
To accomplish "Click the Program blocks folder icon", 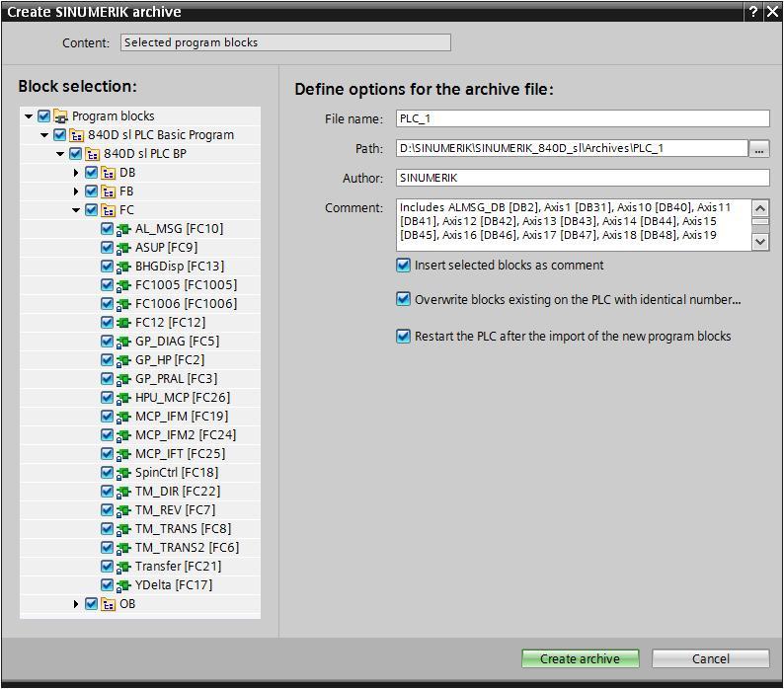I will pyautogui.click(x=60, y=116).
